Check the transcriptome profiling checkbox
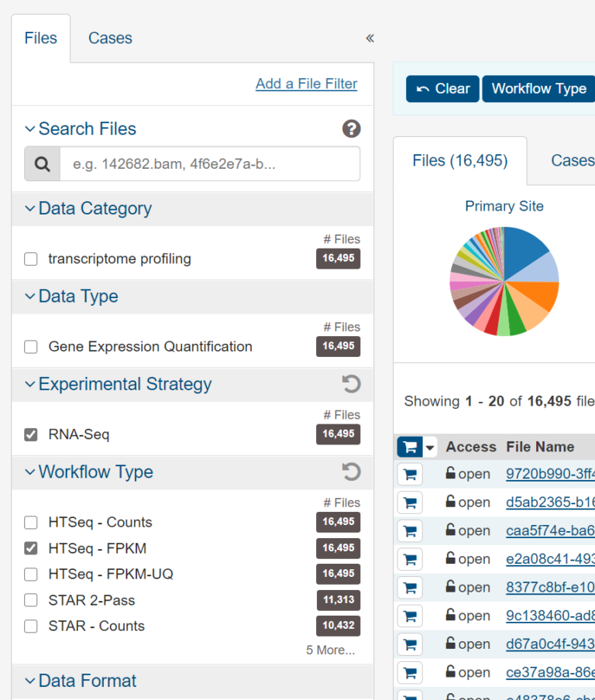 point(31,259)
